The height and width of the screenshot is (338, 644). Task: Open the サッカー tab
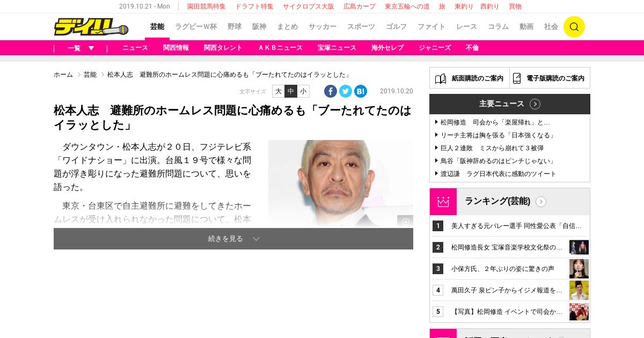click(323, 27)
